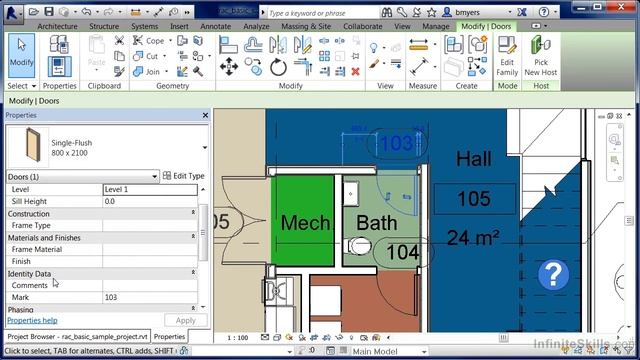The width and height of the screenshot is (640, 360).
Task: Click the Save disk icon
Action: (49, 12)
